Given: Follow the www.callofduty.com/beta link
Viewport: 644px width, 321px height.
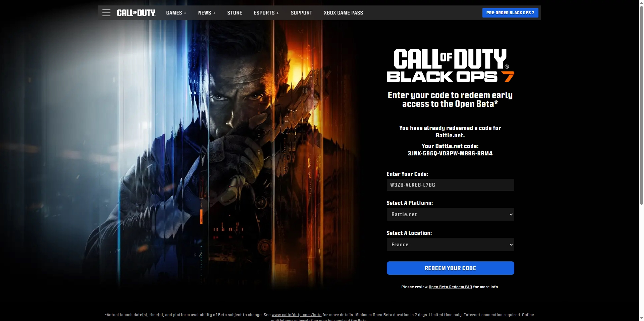Looking at the screenshot, I should [x=296, y=315].
